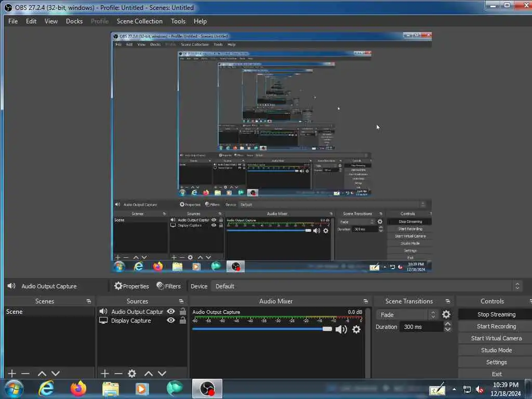Open the Edit menu
This screenshot has height=399, width=532.
coord(31,21)
